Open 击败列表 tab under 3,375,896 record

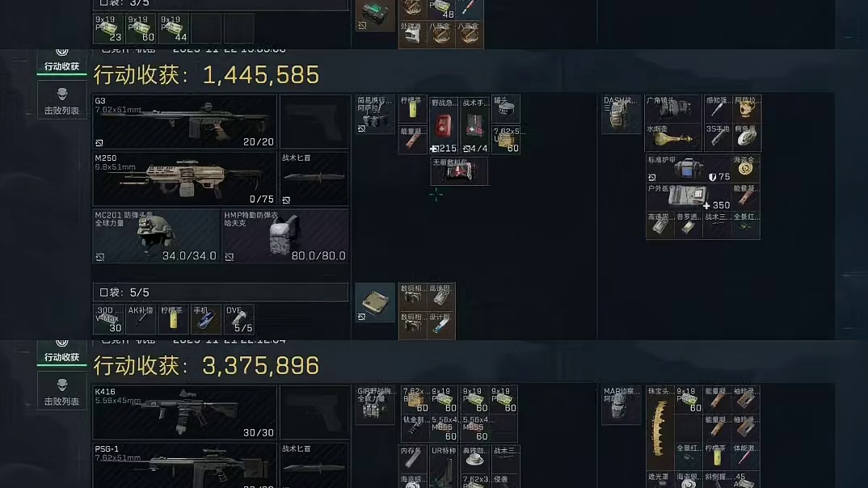[x=61, y=390]
